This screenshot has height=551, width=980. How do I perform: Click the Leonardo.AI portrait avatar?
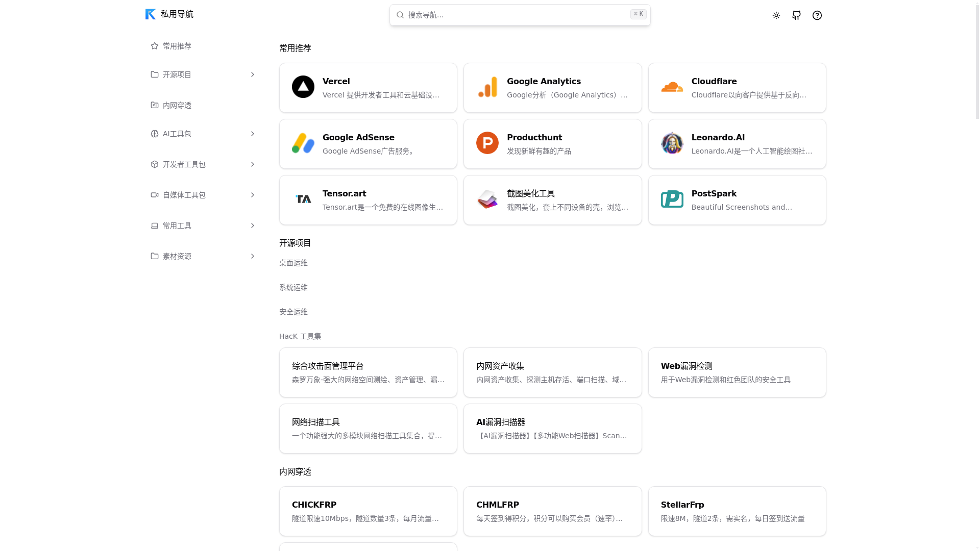[672, 143]
